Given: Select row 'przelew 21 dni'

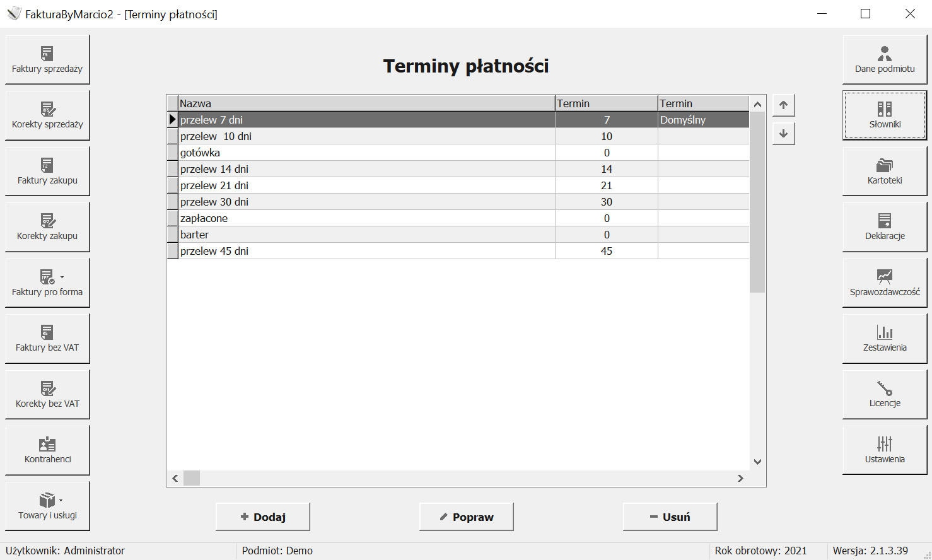Looking at the screenshot, I should [x=458, y=185].
